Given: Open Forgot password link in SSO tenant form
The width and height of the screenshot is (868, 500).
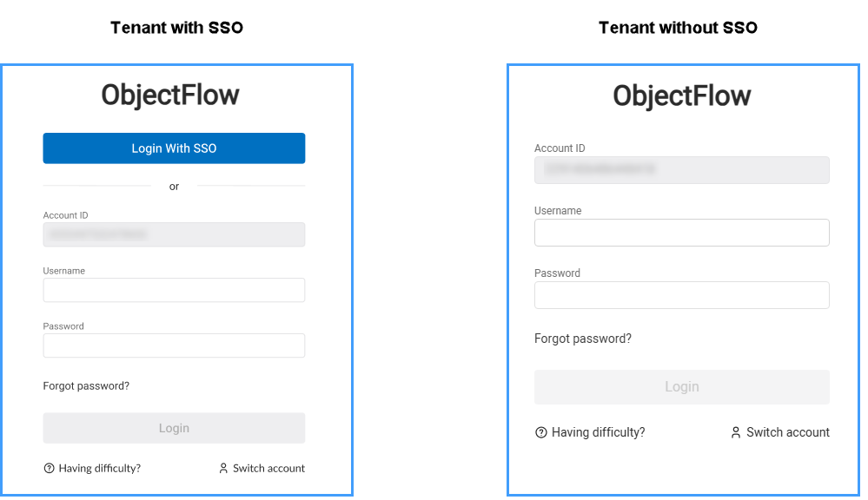Looking at the screenshot, I should click(x=86, y=386).
